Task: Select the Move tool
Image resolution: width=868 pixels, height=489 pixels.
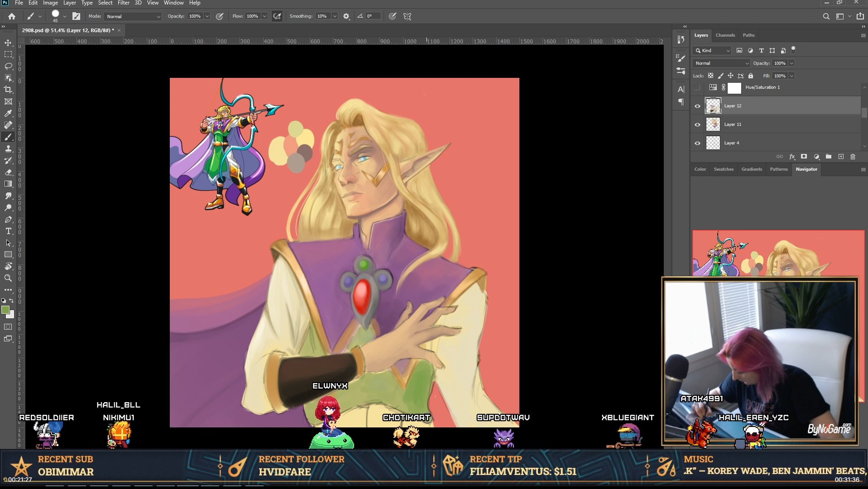Action: [x=8, y=43]
